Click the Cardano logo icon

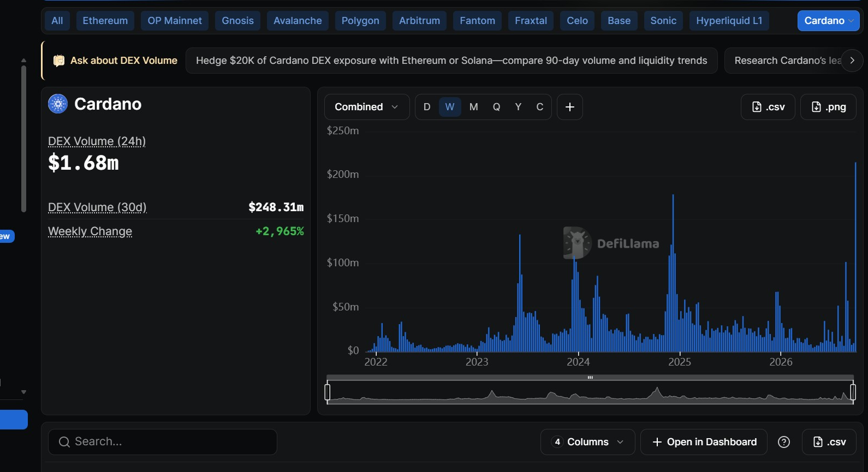[58, 104]
